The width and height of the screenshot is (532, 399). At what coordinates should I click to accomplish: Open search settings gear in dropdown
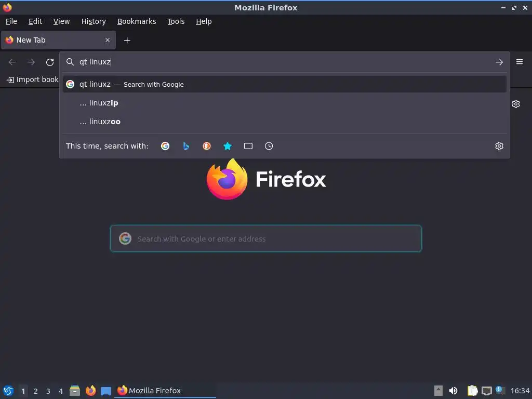tap(499, 146)
